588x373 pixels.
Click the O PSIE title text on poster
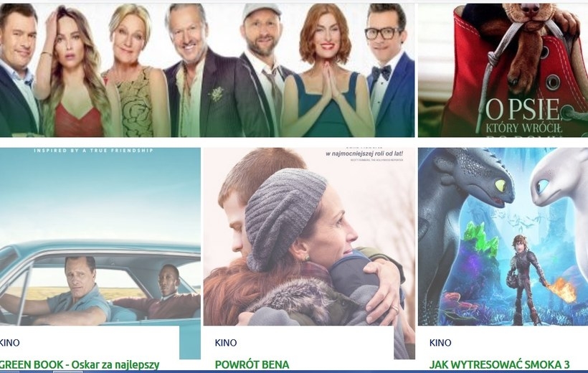[x=523, y=109]
